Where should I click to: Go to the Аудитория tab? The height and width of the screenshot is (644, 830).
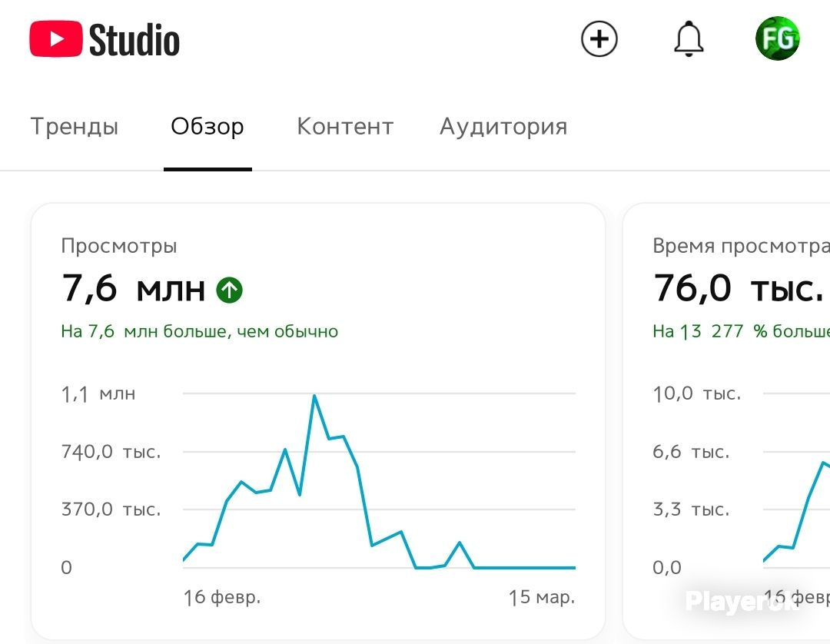click(x=503, y=127)
